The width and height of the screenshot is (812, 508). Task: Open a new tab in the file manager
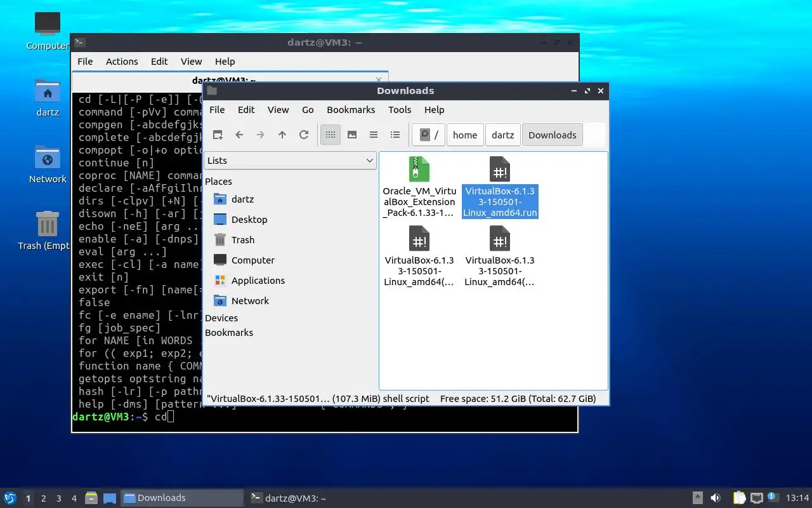tap(218, 135)
